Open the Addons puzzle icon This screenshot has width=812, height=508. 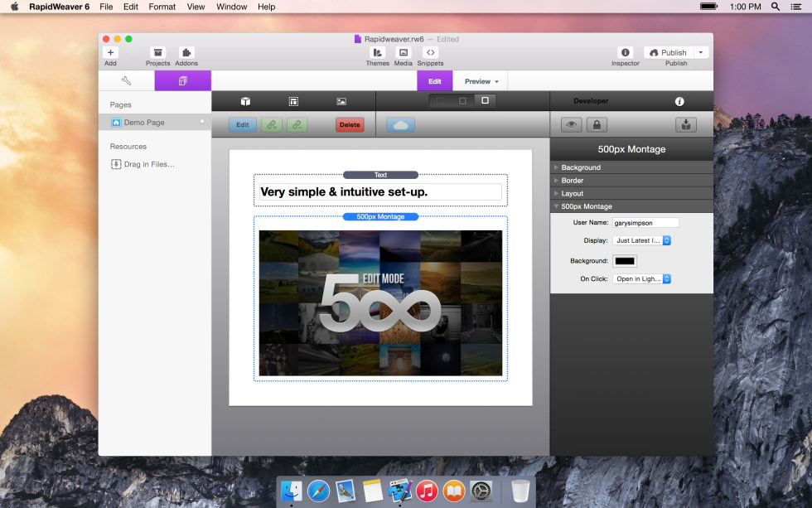pos(186,53)
